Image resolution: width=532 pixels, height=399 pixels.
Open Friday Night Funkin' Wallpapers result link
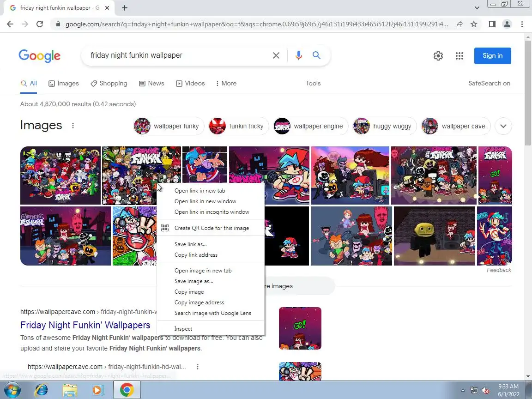tap(85, 325)
